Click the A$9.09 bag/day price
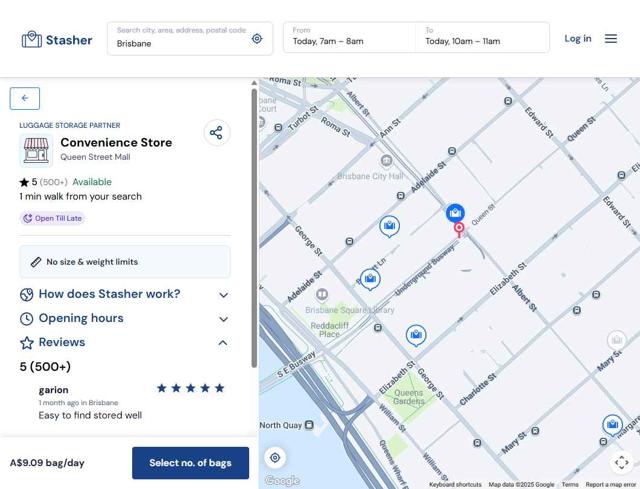 click(x=47, y=463)
